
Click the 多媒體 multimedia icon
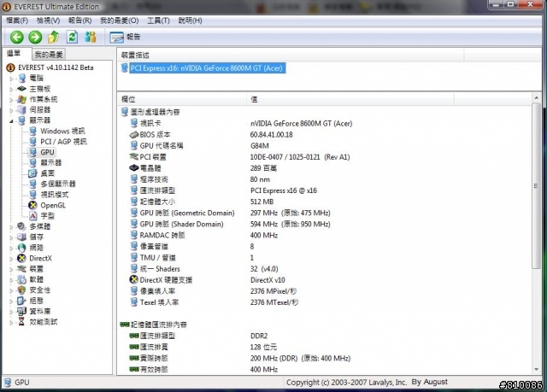coord(21,226)
